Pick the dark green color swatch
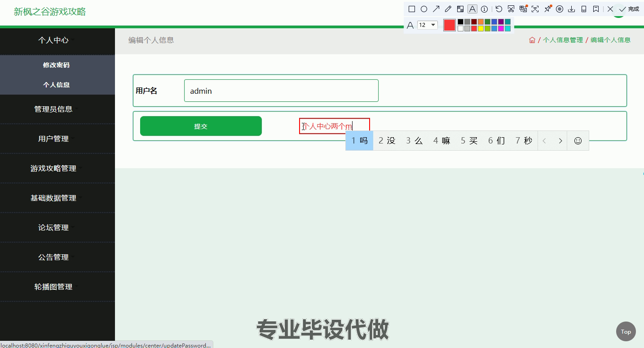The height and width of the screenshot is (348, 644). point(487,22)
